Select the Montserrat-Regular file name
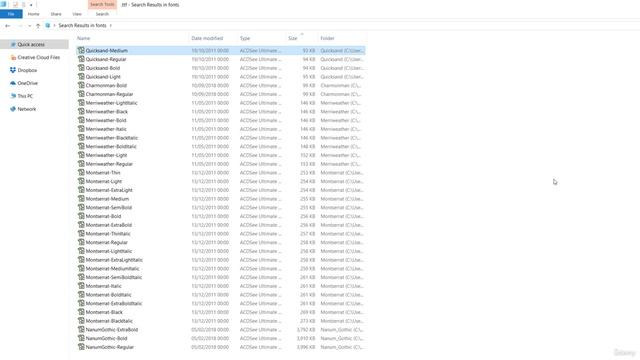The image size is (640, 360). click(x=107, y=242)
